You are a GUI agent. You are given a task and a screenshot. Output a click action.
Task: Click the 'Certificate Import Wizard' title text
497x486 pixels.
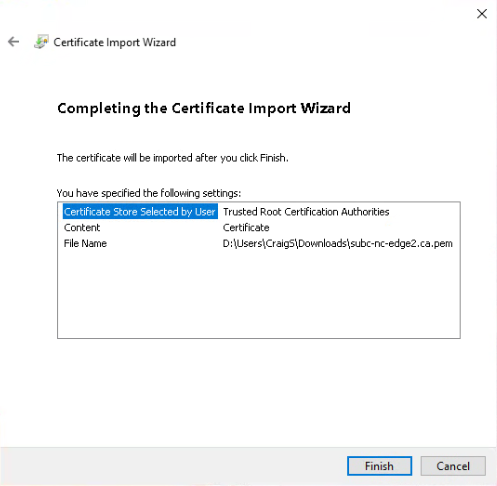(x=115, y=42)
